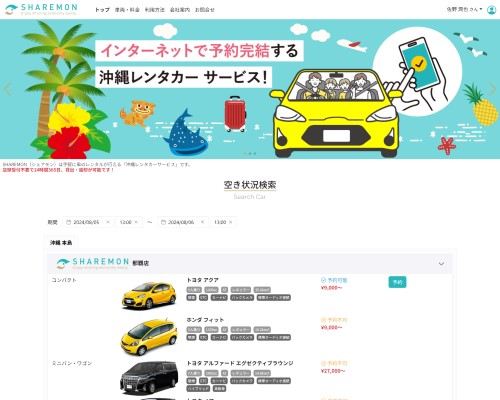The width and height of the screenshot is (500, 400).
Task: Select the middle carousel indicator dot
Action: [x=250, y=154]
